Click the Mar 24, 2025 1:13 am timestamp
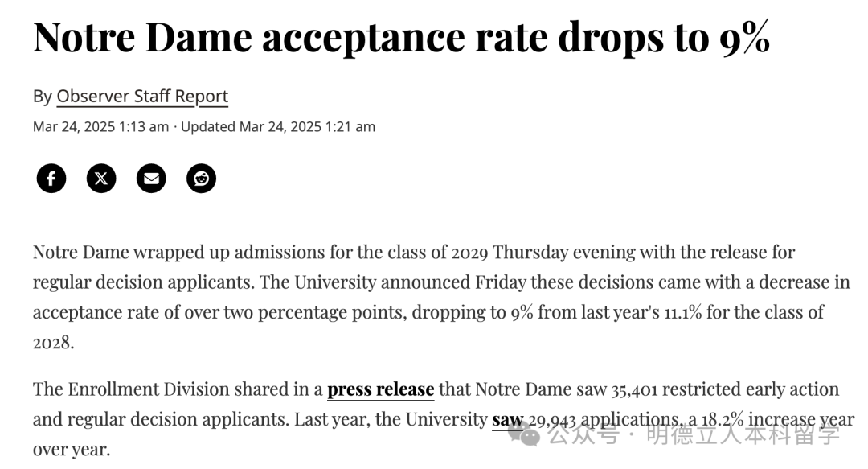 click(x=100, y=127)
